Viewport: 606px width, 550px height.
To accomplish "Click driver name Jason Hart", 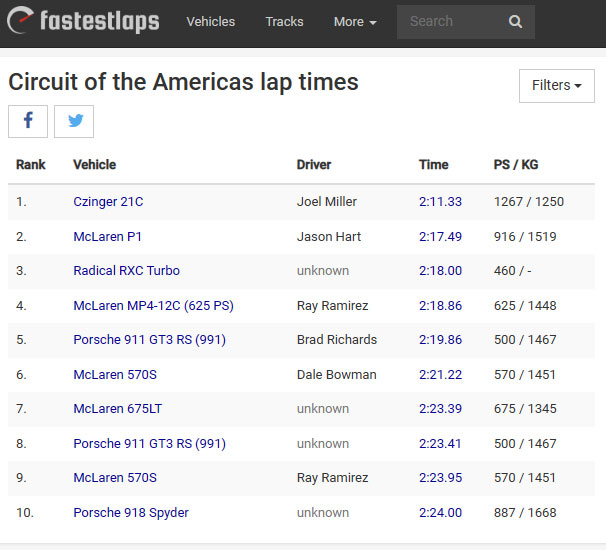I will point(329,237).
